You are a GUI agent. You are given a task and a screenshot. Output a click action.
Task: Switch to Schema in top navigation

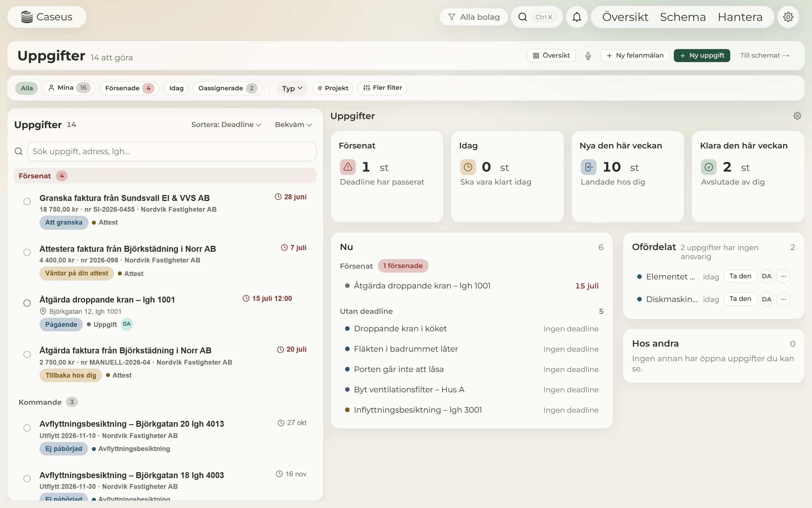683,17
